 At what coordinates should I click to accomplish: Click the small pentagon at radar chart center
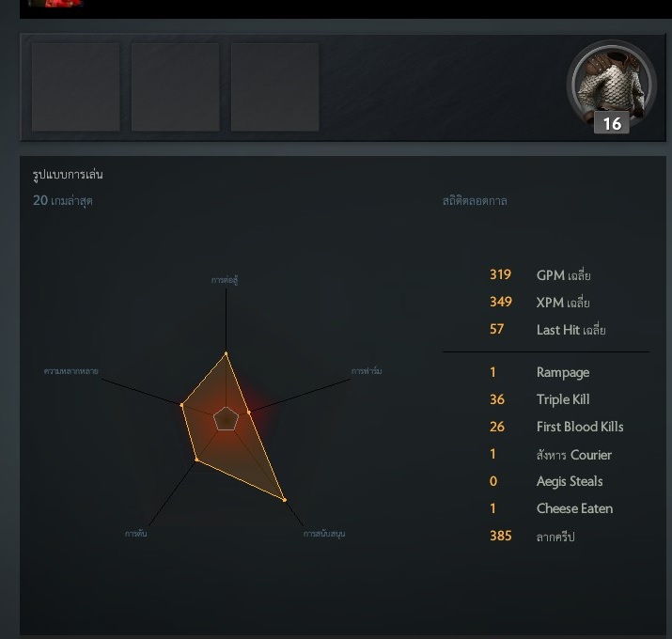pyautogui.click(x=226, y=419)
